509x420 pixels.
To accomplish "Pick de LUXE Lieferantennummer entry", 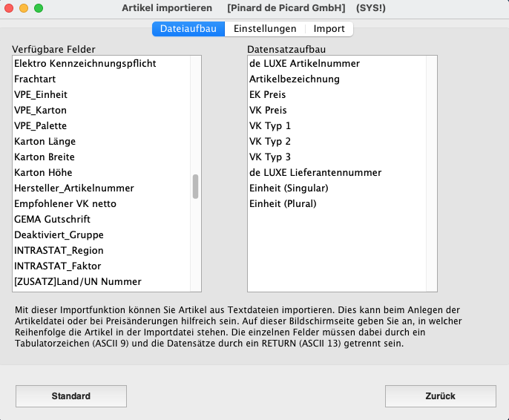I will [x=315, y=173].
